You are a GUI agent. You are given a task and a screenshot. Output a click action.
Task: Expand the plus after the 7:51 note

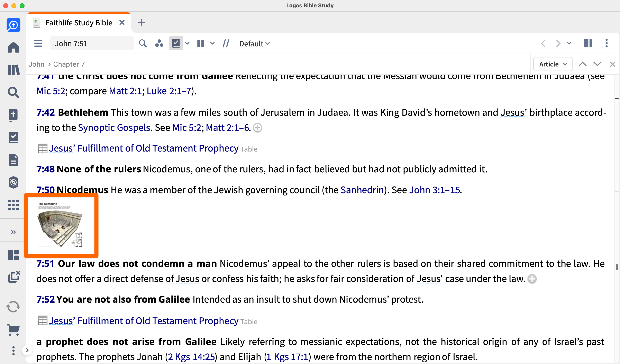pyautogui.click(x=532, y=279)
